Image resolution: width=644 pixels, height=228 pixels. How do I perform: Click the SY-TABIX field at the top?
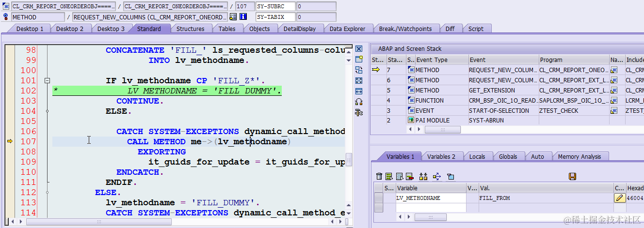click(276, 17)
